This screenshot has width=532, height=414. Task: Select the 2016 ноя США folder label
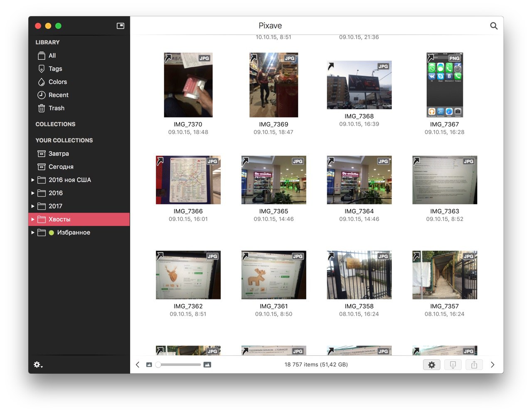coord(70,180)
